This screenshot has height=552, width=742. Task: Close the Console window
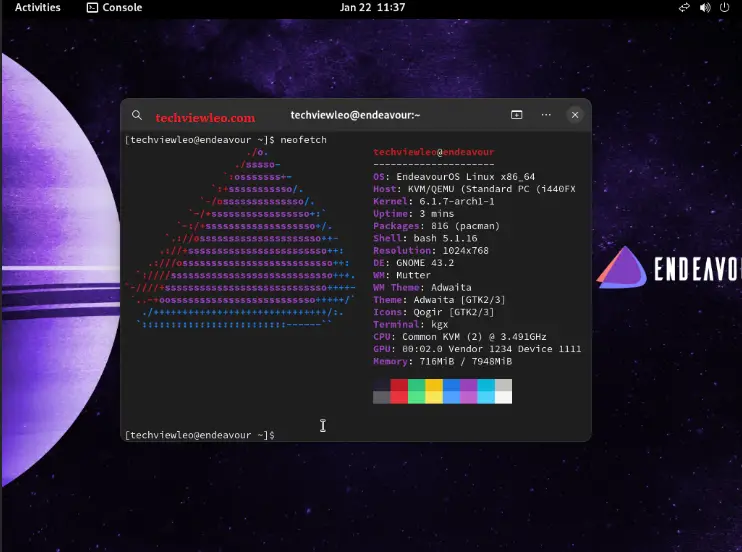tap(574, 115)
